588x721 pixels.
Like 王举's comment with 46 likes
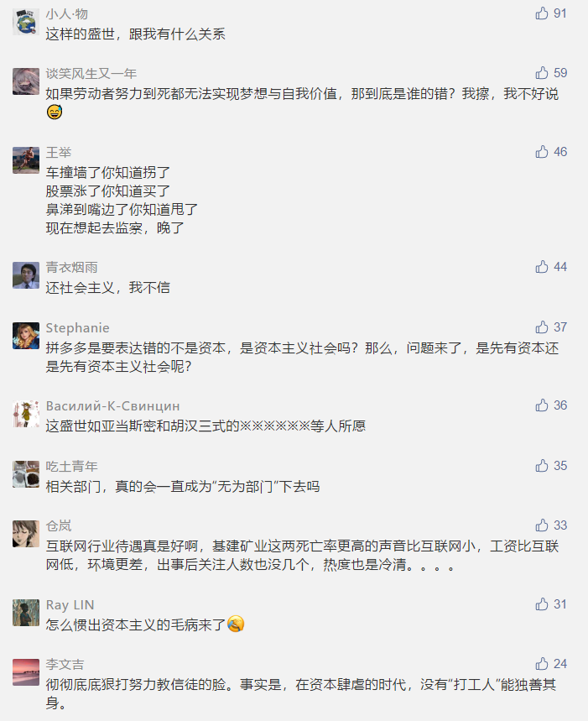pos(542,152)
